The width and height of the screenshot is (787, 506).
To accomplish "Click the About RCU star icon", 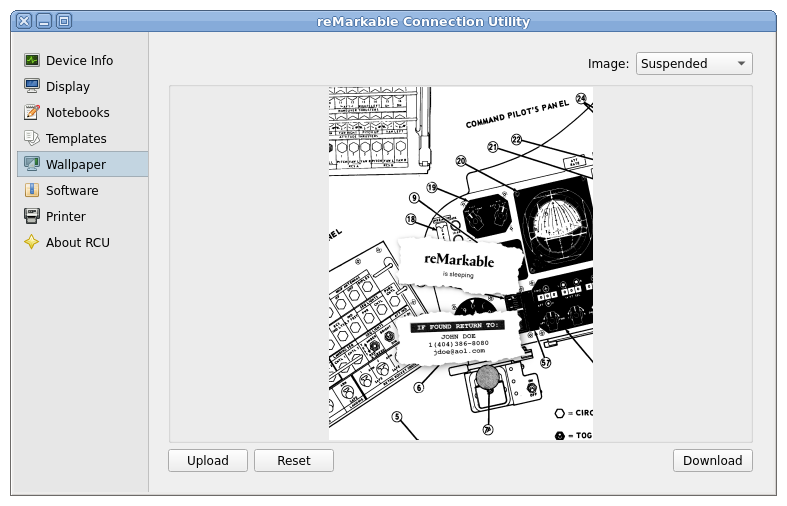I will pyautogui.click(x=32, y=242).
